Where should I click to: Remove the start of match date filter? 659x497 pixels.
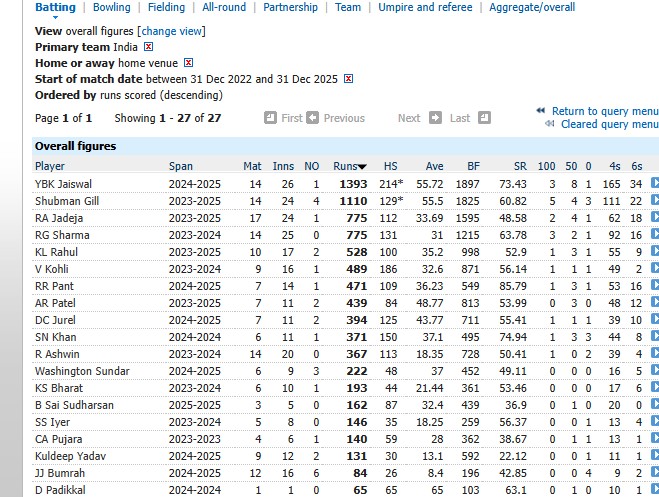348,79
